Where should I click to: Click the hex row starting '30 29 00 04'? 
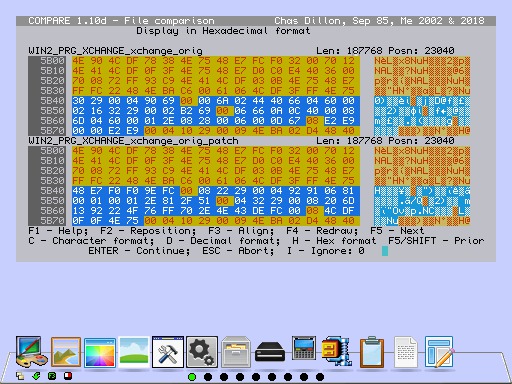click(216, 101)
